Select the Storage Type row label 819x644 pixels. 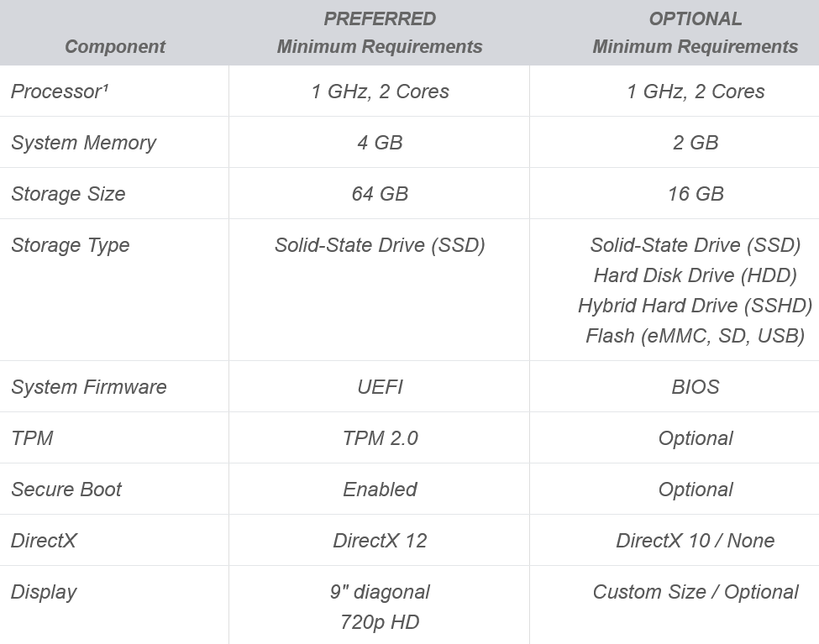[x=71, y=245]
